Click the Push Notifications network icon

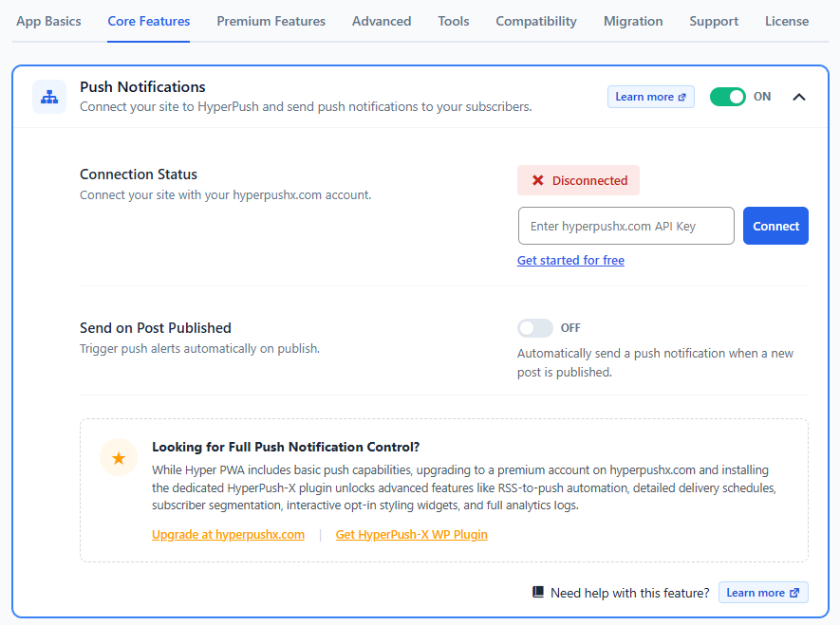49,97
